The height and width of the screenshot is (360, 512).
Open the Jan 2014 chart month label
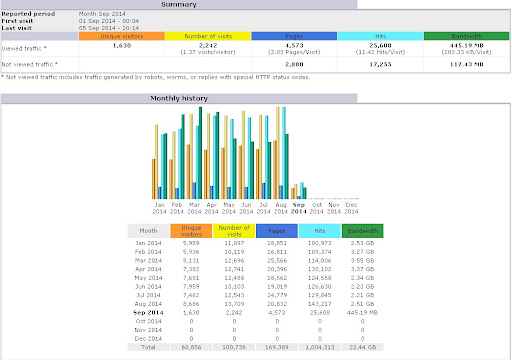[159, 208]
